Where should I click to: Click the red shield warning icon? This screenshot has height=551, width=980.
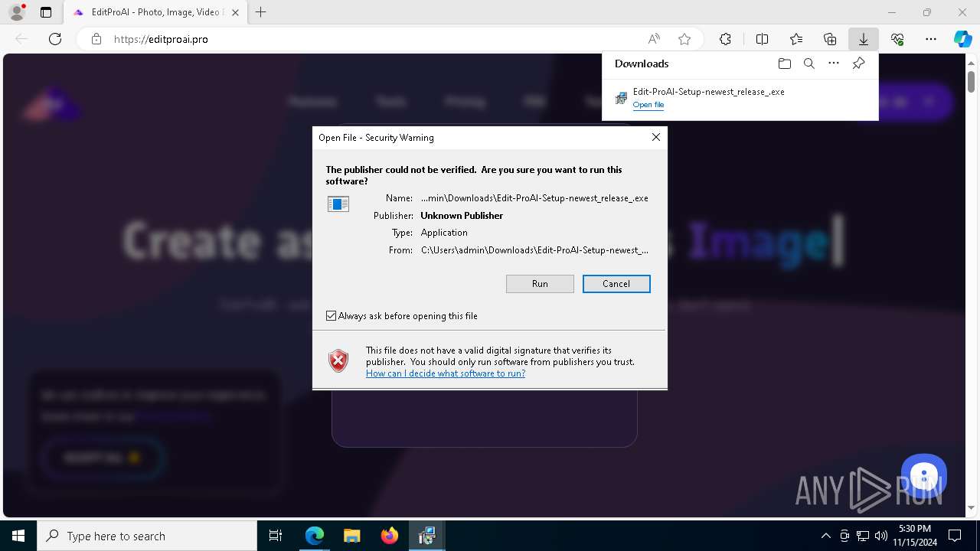338,361
